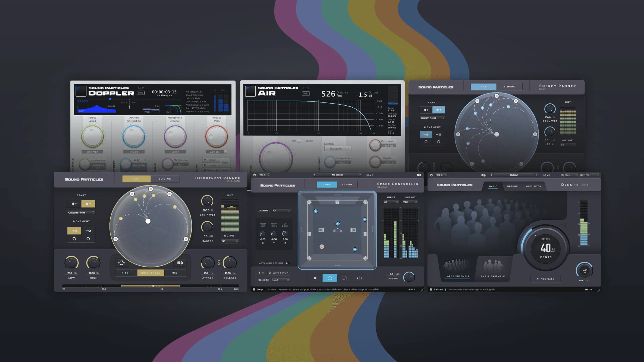This screenshot has height=362, width=644.
Task: Click the ADD BASS button in Density
Action: click(545, 279)
